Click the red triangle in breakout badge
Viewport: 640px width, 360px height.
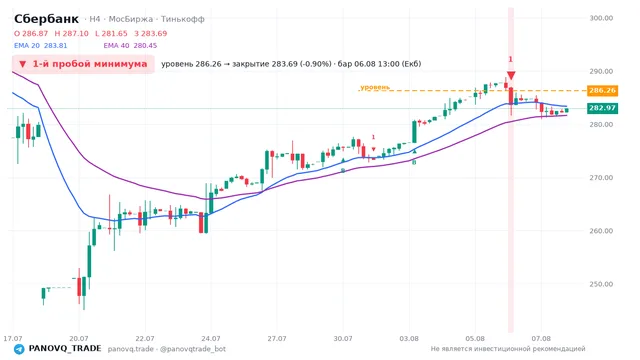pyautogui.click(x=23, y=64)
